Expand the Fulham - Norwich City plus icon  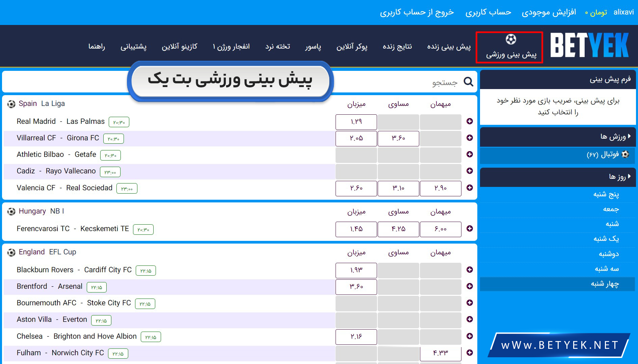point(470,353)
